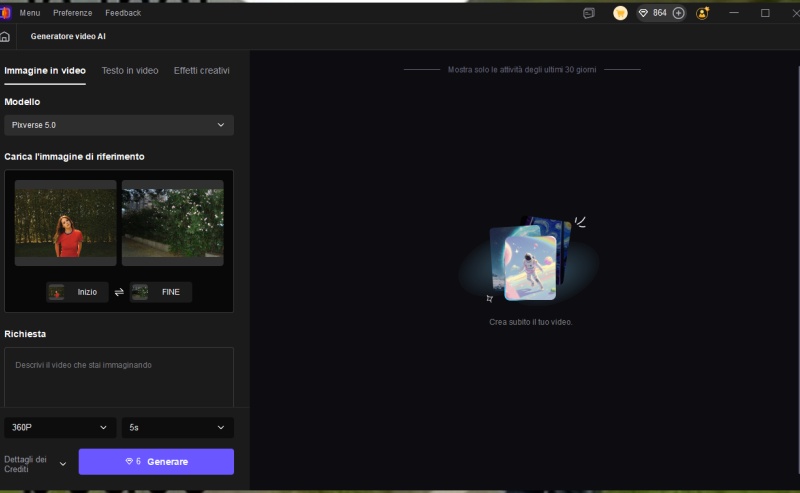
Task: Open the 5s duration dropdown
Action: [x=177, y=427]
